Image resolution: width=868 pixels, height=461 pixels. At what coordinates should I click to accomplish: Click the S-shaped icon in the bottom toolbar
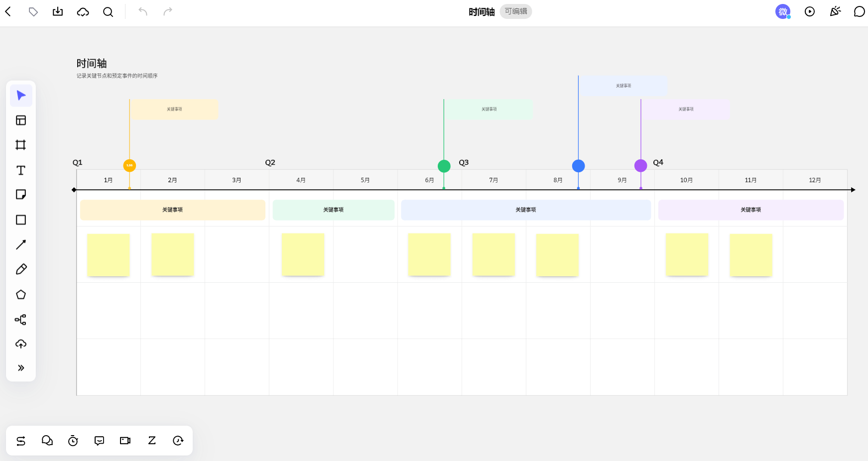pyautogui.click(x=21, y=441)
